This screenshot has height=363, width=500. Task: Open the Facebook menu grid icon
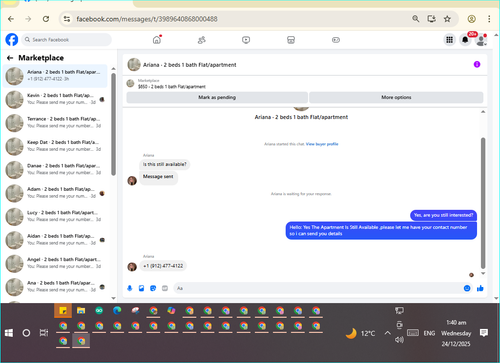coord(449,40)
